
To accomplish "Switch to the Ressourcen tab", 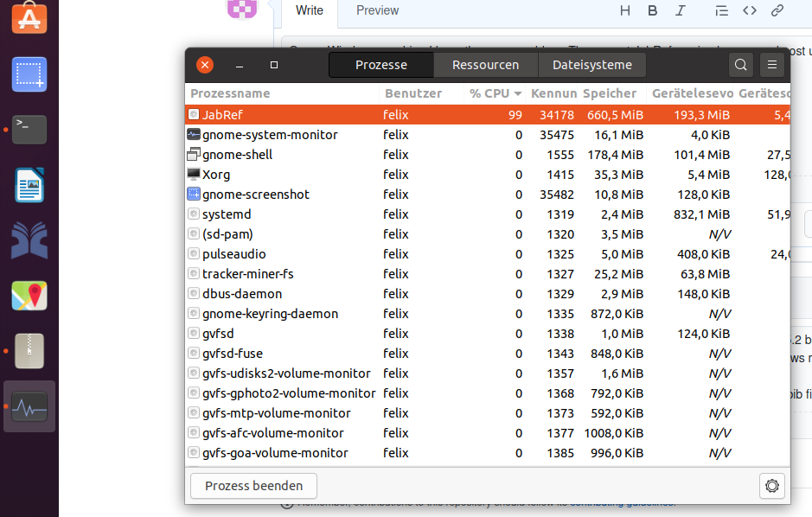I will pos(486,65).
